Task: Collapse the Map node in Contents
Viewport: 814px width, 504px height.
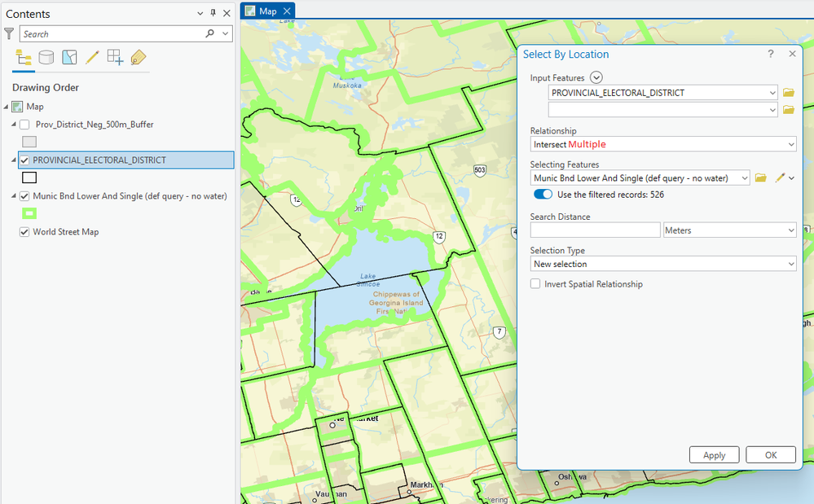Action: tap(7, 107)
